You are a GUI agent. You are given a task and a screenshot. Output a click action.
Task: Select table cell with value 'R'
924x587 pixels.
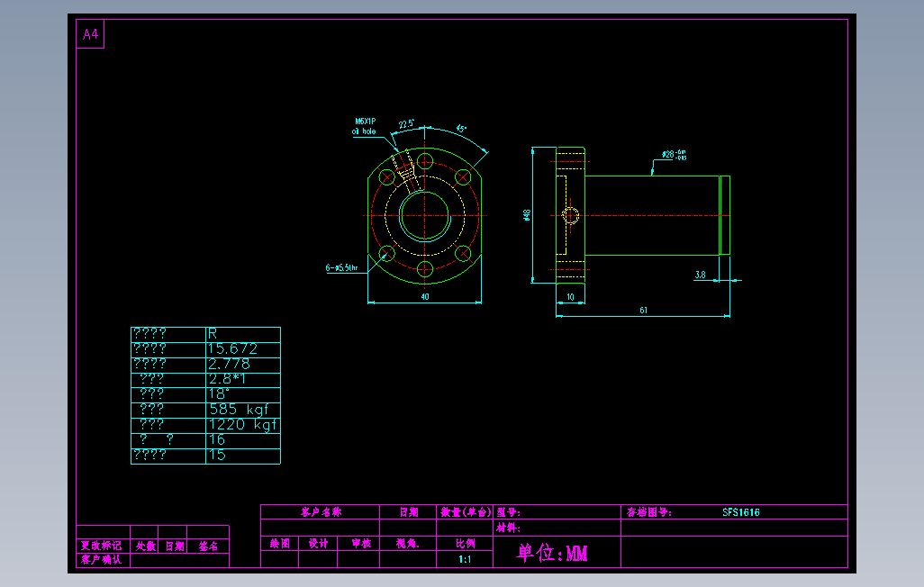243,334
